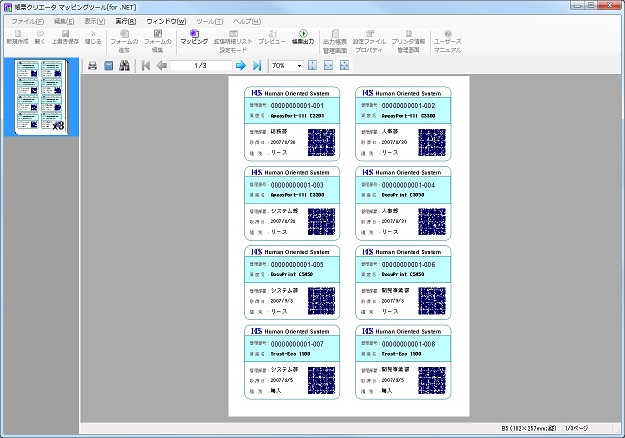The width and height of the screenshot is (625, 438).
Task: Click label number 0000000001-001
Action: click(297, 106)
